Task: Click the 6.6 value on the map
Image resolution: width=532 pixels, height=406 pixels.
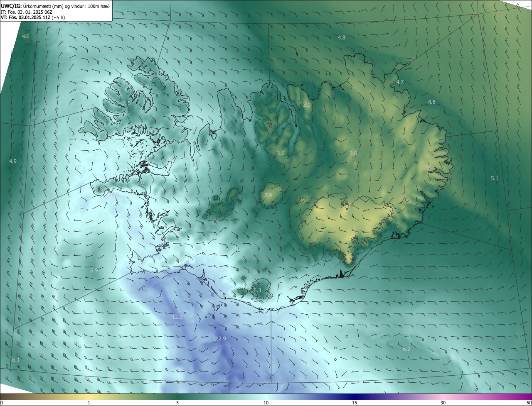Action: (140, 183)
